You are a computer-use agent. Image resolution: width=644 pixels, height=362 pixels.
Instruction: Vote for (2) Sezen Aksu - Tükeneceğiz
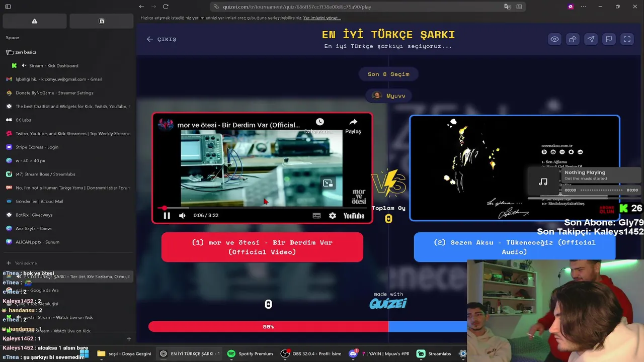pos(514,247)
